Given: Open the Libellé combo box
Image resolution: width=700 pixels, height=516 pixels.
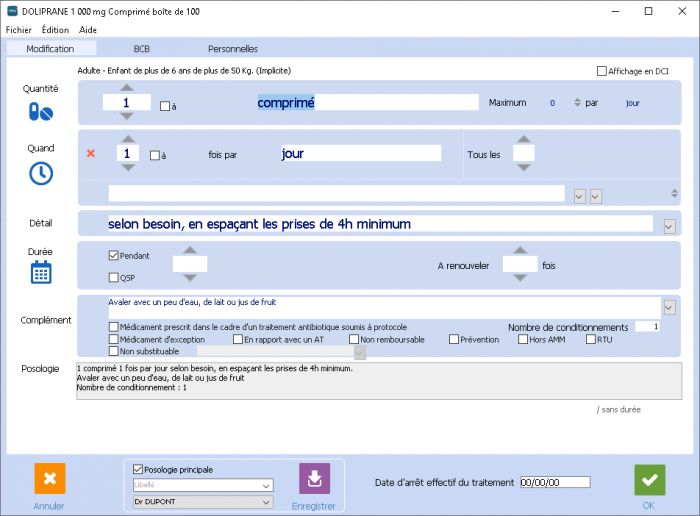Looking at the screenshot, I should point(203,485).
